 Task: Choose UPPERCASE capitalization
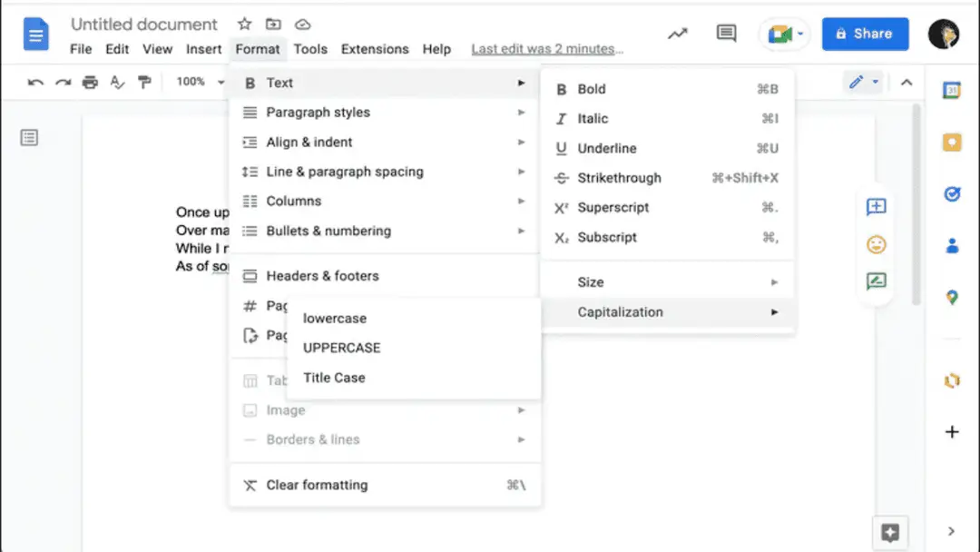click(x=414, y=349)
